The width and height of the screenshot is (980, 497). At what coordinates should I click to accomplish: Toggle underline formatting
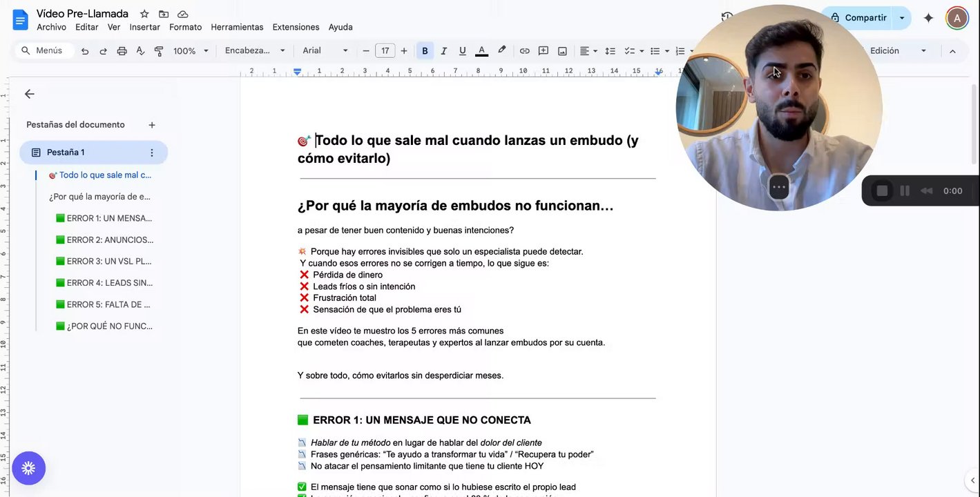click(463, 51)
